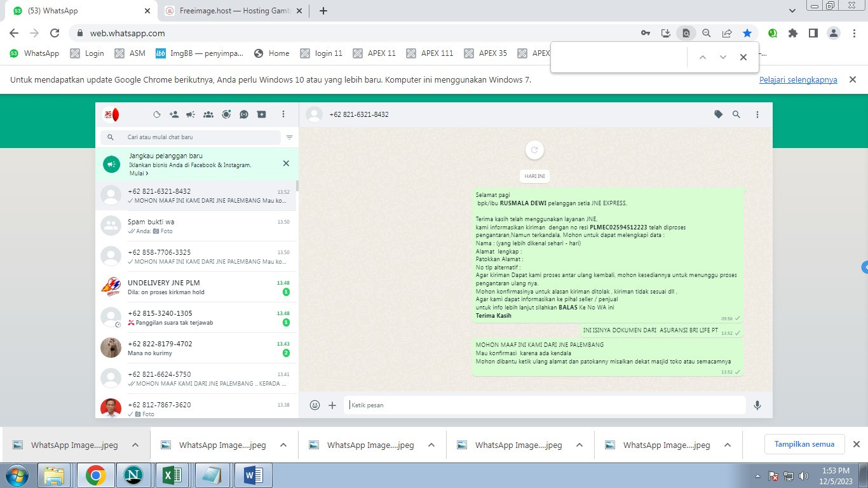Click the voice message microphone icon
The height and width of the screenshot is (488, 868).
click(x=757, y=405)
